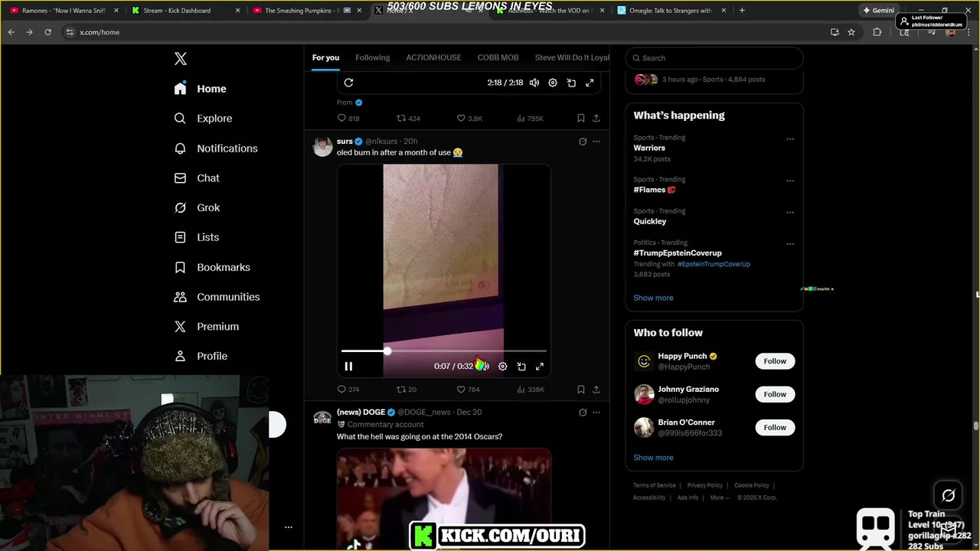Fullscreen the oled burn in video
Screen dimensions: 980x551
(540, 367)
